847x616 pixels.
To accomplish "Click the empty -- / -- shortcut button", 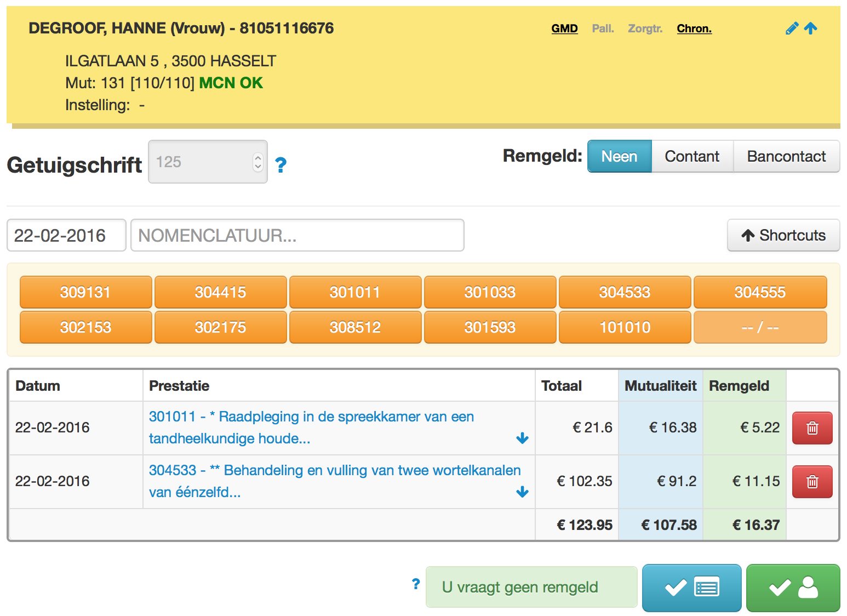I will click(760, 327).
